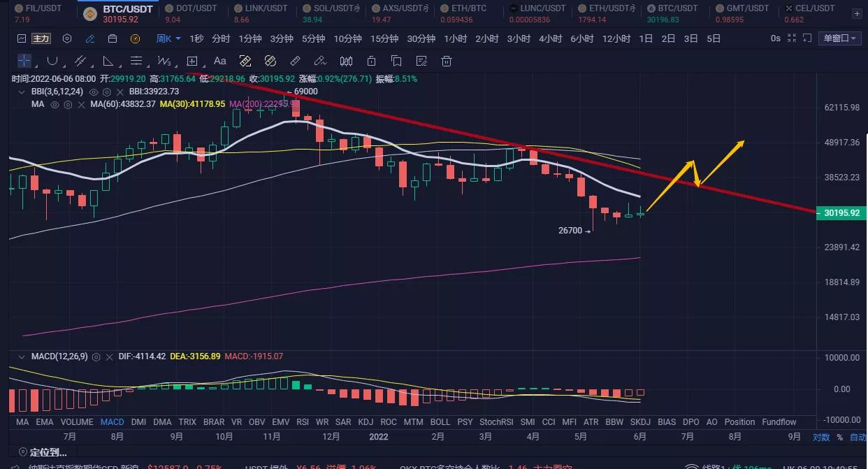Viewport: 868px width, 469px height.
Task: Open the text annotation tool
Action: coord(219,61)
